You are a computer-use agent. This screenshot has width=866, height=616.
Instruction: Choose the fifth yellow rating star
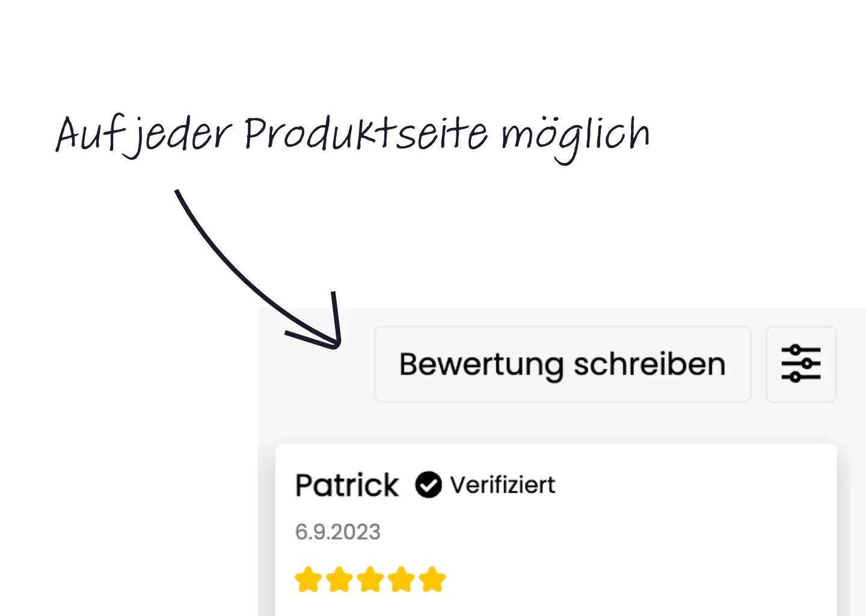432,580
